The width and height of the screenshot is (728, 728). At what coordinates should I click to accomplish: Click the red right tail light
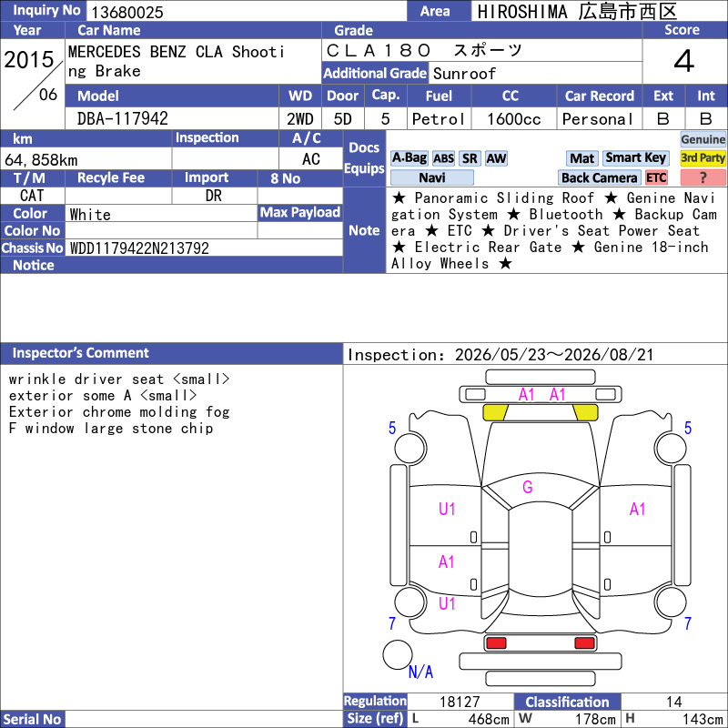tap(584, 643)
